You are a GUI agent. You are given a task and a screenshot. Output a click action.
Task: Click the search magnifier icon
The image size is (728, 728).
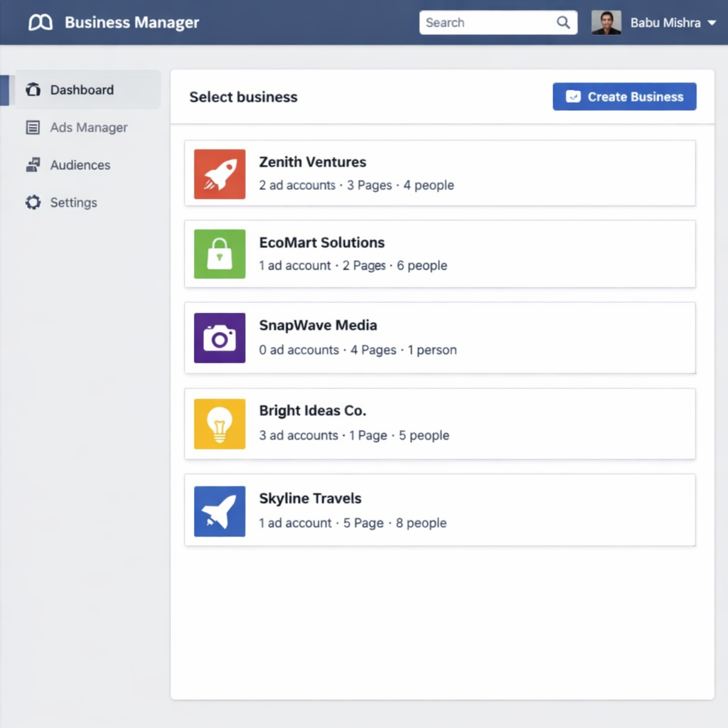(x=563, y=22)
